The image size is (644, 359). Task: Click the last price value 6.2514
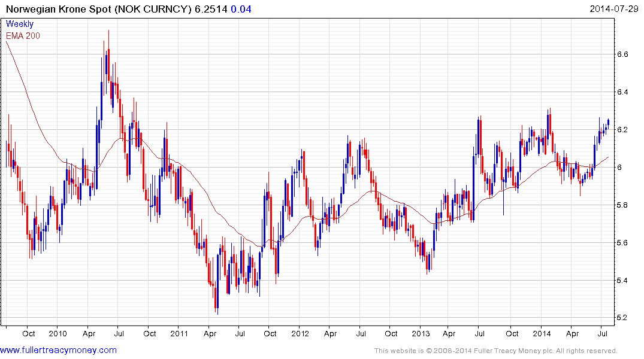click(x=211, y=9)
